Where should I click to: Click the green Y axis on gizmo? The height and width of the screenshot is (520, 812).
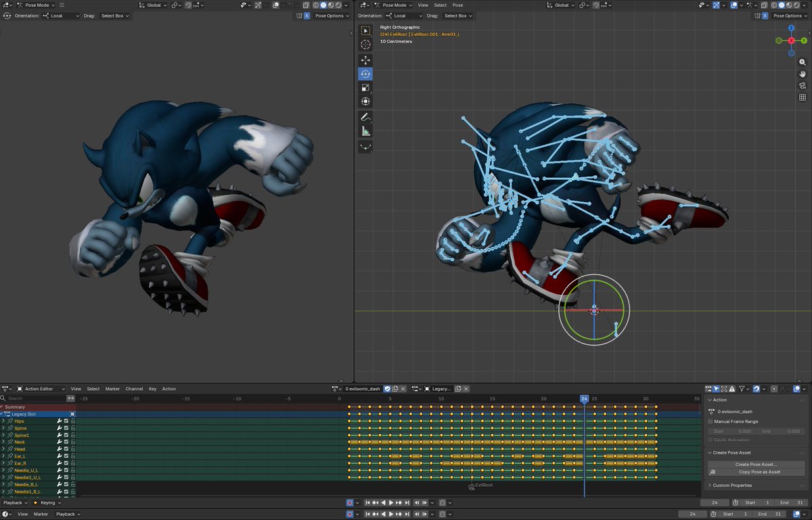pos(804,41)
